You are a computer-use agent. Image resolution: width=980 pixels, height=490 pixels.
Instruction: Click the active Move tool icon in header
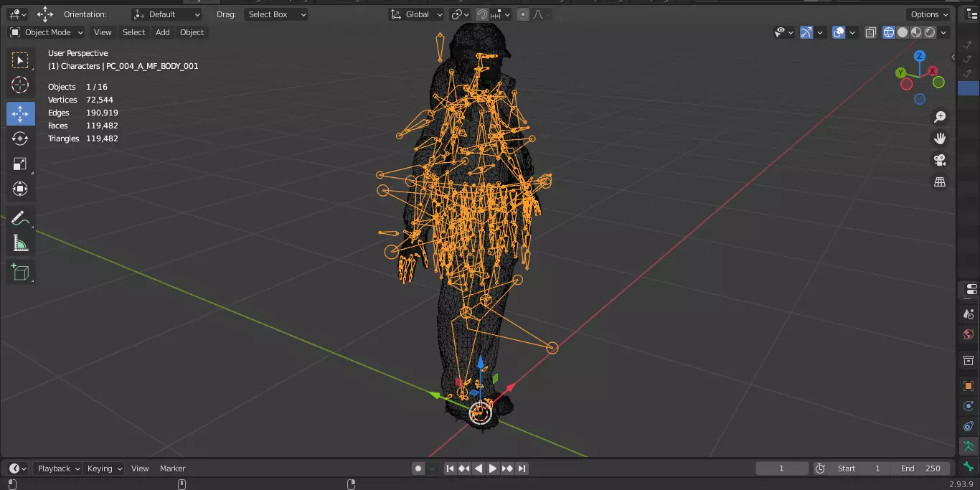tap(45, 14)
